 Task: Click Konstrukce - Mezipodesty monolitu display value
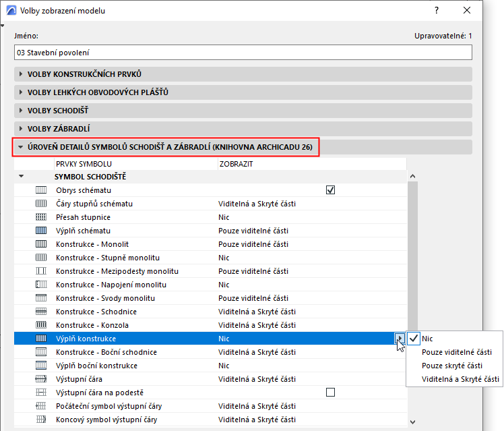[253, 271]
